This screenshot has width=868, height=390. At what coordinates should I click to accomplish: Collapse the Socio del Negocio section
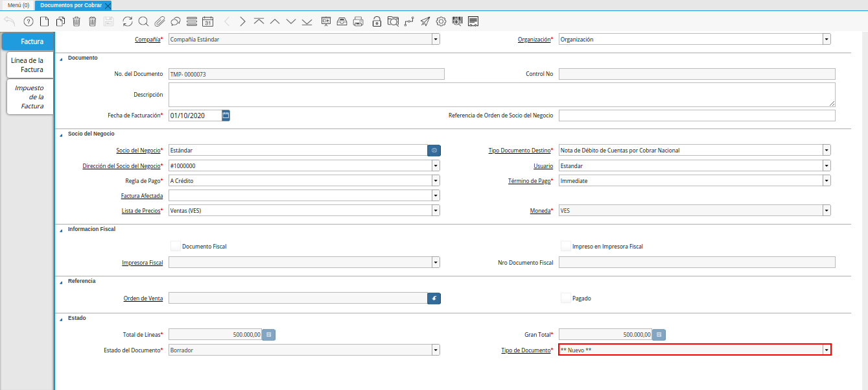point(62,134)
